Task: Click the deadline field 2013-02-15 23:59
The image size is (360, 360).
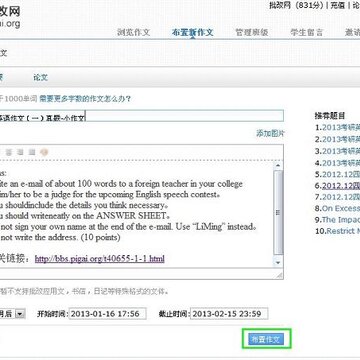Action: click(229, 314)
